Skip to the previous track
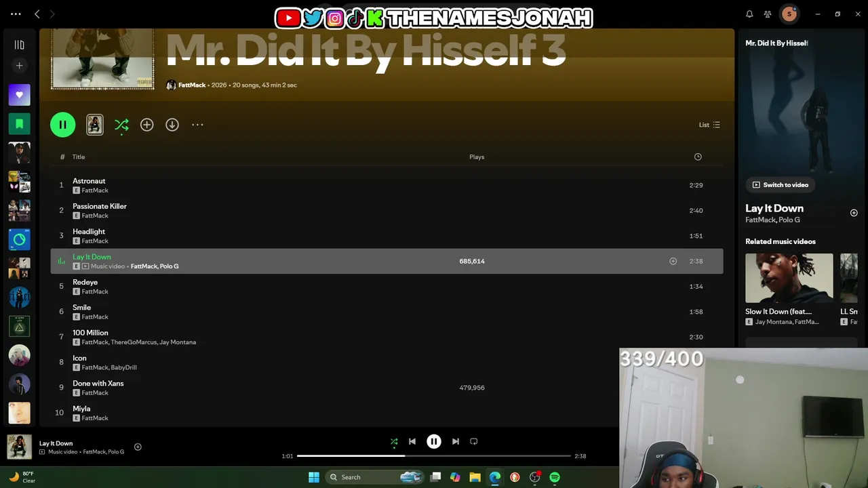 412,441
